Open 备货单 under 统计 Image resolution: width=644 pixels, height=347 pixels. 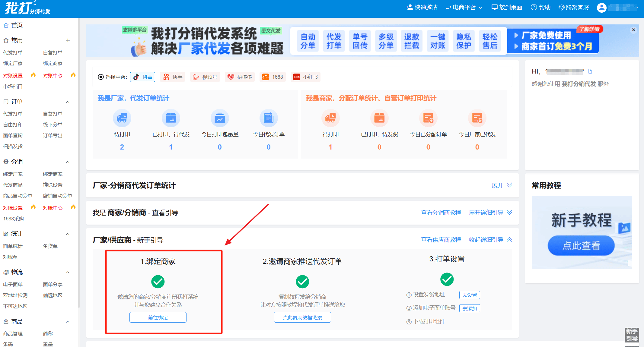(50, 246)
